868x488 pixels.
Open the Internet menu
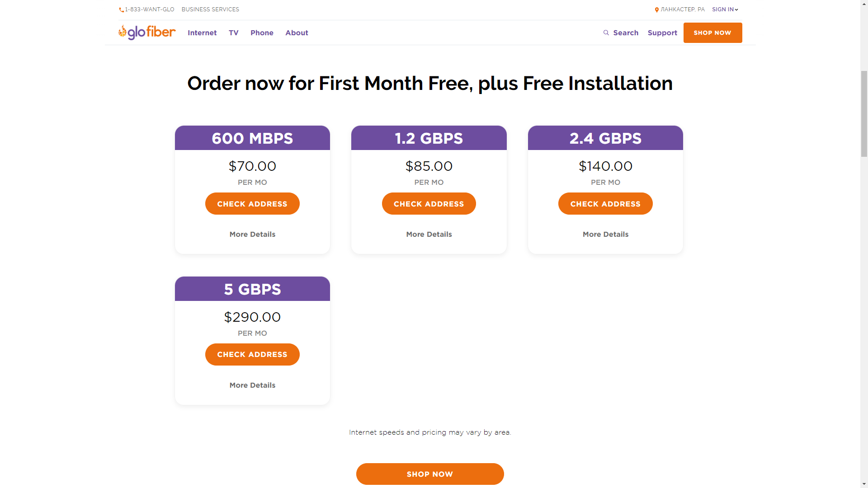point(202,33)
